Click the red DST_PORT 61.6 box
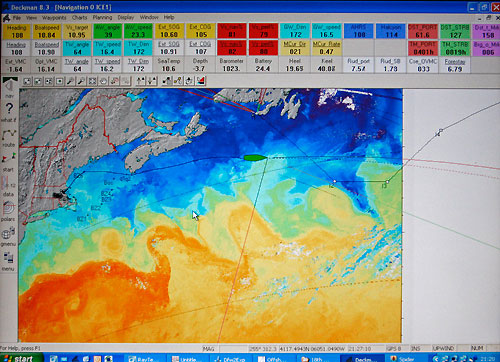The height and width of the screenshot is (362, 500). pos(422,31)
